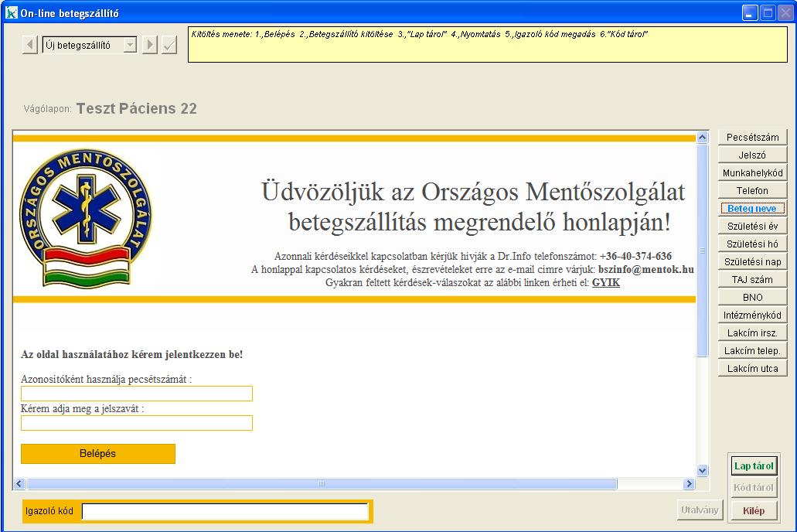Click the bszinfo@mentok.hu email address

click(645, 270)
